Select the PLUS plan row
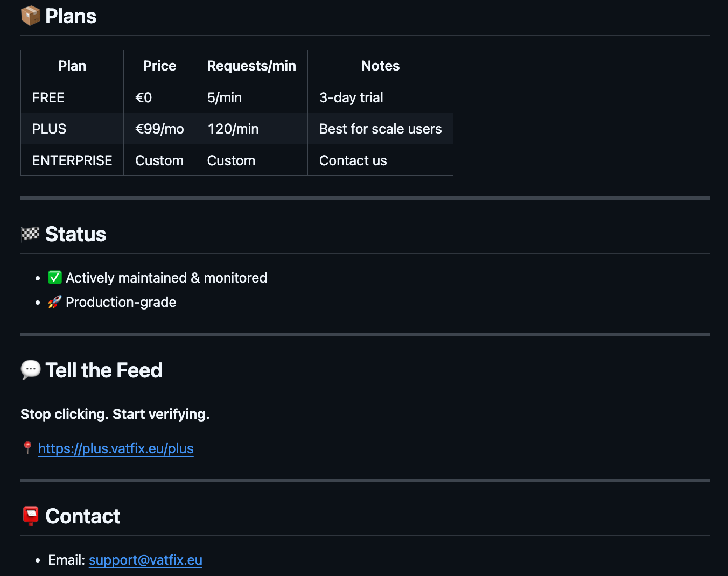Image resolution: width=728 pixels, height=576 pixels. [49, 128]
